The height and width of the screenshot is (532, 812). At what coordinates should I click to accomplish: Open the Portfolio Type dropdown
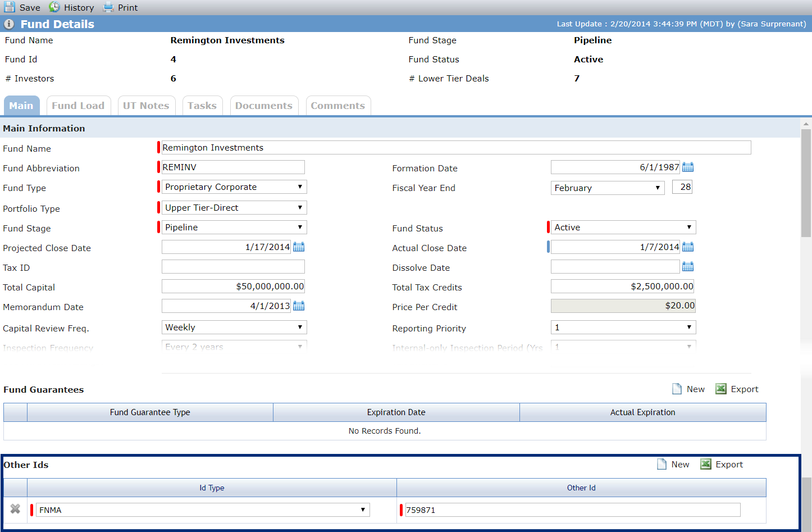(x=234, y=208)
